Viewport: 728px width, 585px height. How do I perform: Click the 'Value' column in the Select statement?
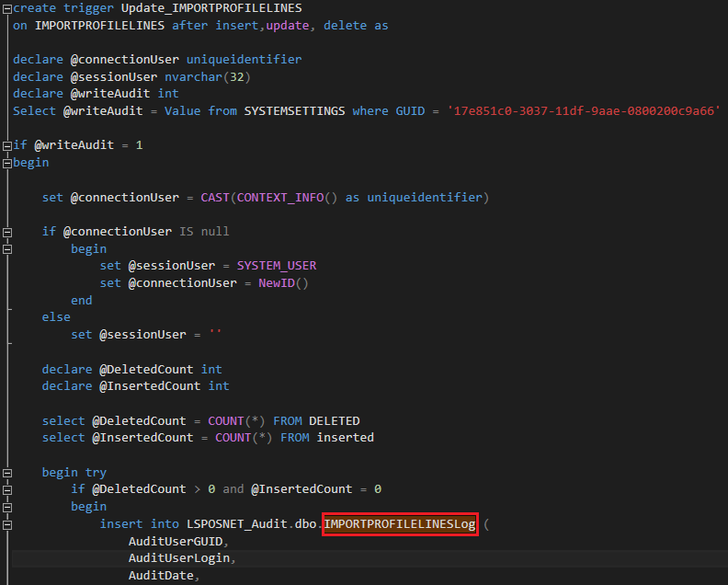(x=183, y=111)
